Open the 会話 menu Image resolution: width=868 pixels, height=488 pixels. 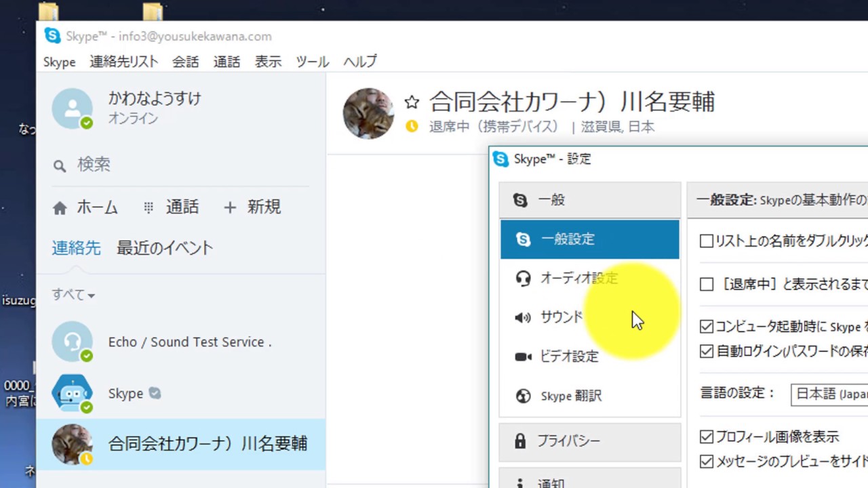click(x=185, y=62)
